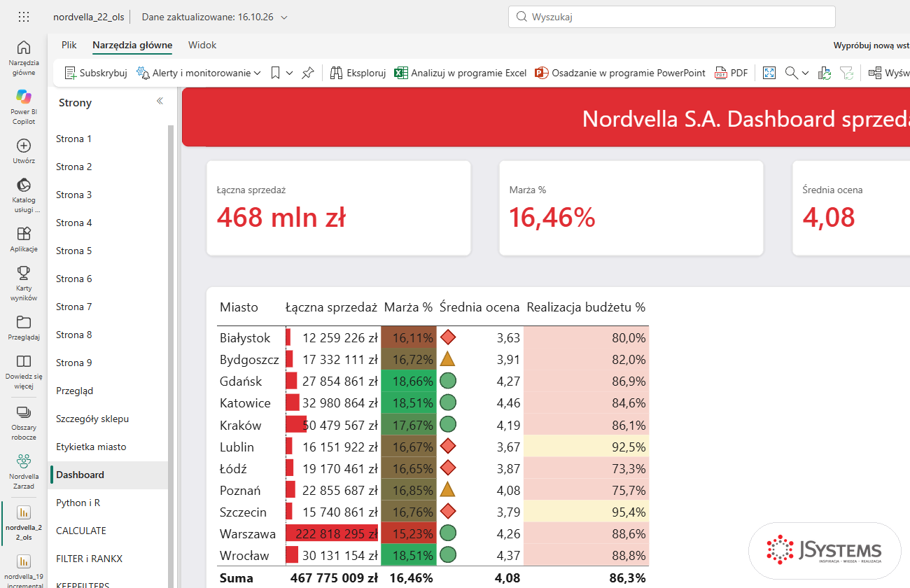Open Power BI Copilot
Viewport: 910px width, 588px height.
[24, 106]
